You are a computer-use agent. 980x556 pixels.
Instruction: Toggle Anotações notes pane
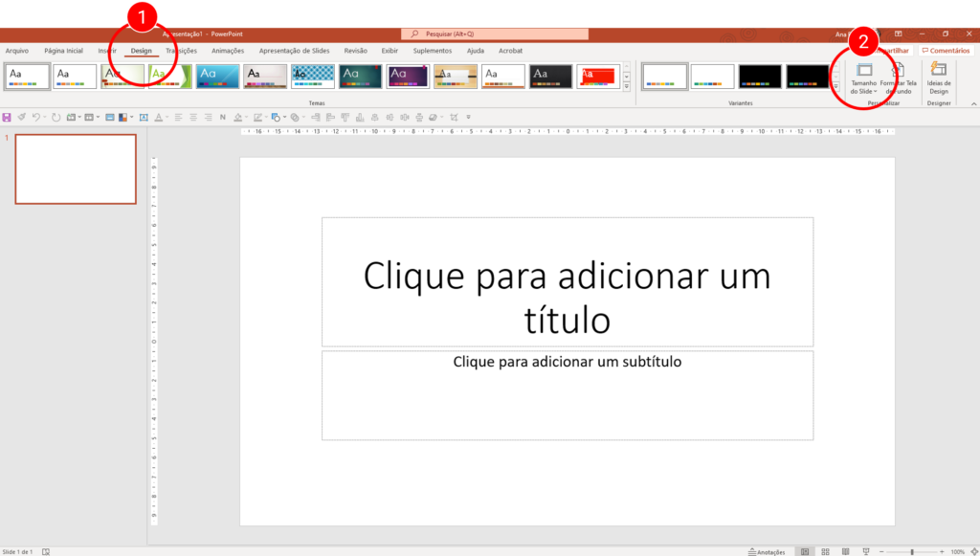pyautogui.click(x=765, y=551)
